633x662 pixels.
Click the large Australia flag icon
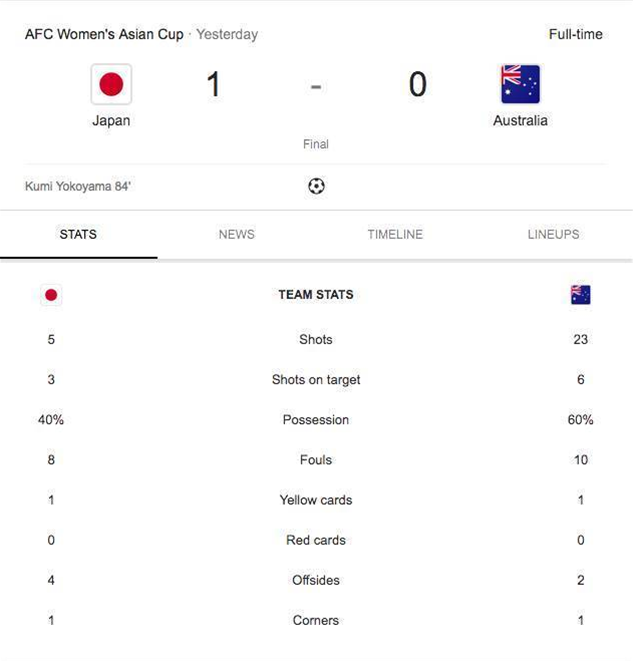click(520, 84)
